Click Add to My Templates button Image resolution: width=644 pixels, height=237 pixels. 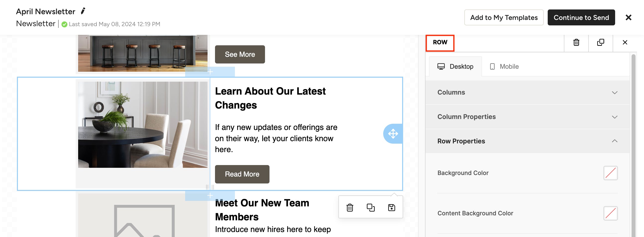pos(503,17)
